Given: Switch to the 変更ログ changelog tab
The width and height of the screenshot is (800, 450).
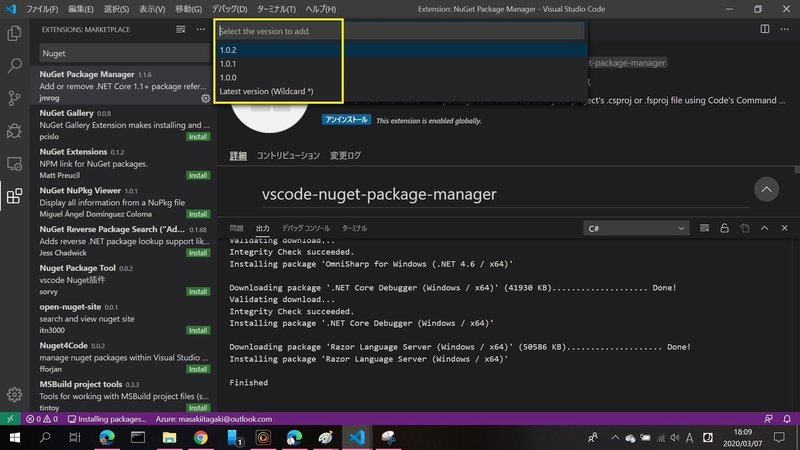Looking at the screenshot, I should 345,156.
